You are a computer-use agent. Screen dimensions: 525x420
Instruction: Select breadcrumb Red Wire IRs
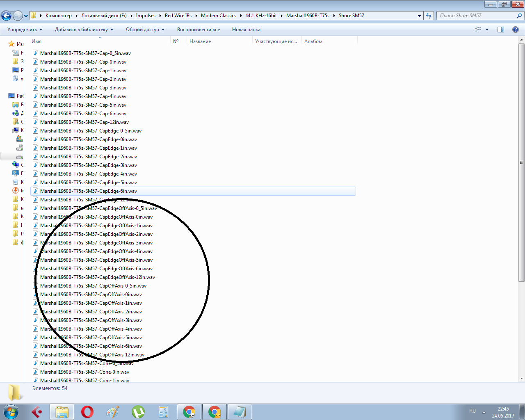coord(178,16)
